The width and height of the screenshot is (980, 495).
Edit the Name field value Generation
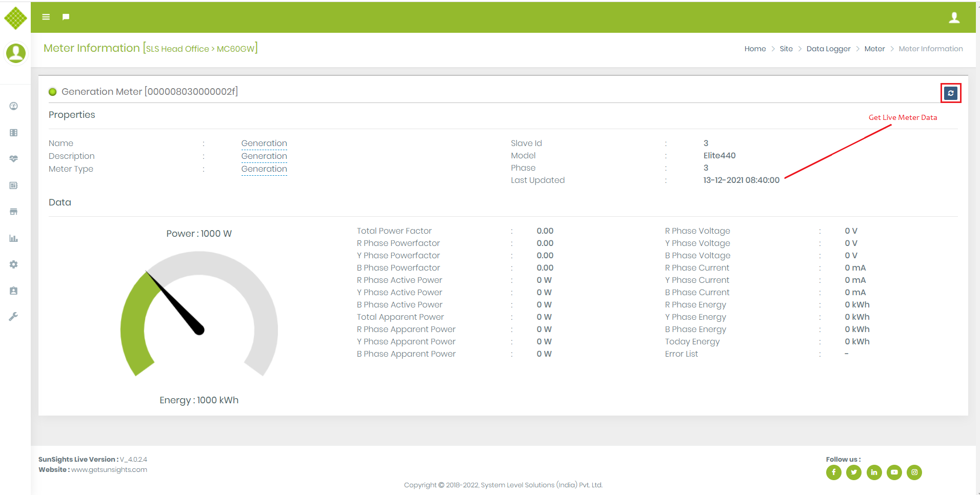point(264,143)
